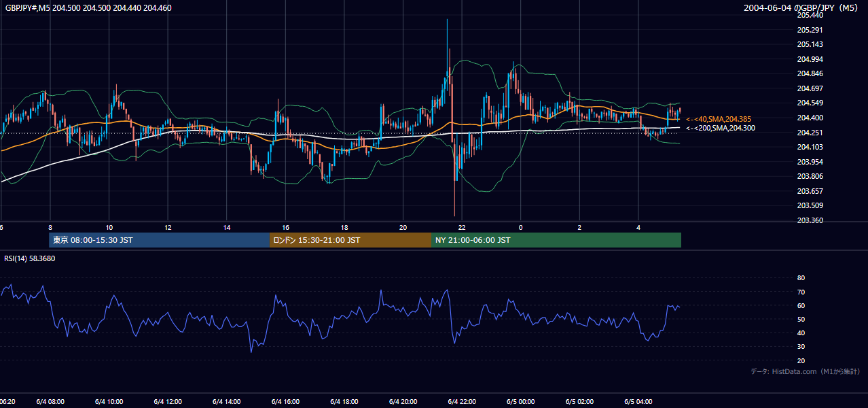Click price axis value 203.360
Image resolution: width=868 pixels, height=408 pixels.
pos(810,220)
